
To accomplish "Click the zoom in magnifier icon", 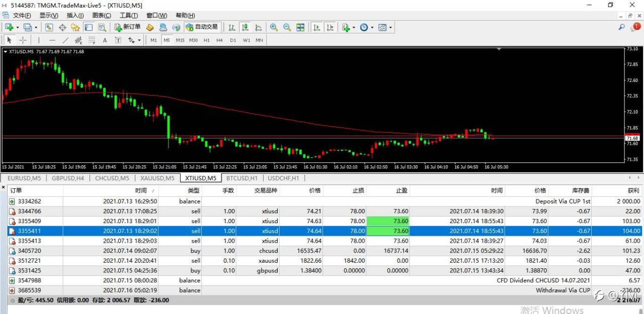I will (274, 27).
